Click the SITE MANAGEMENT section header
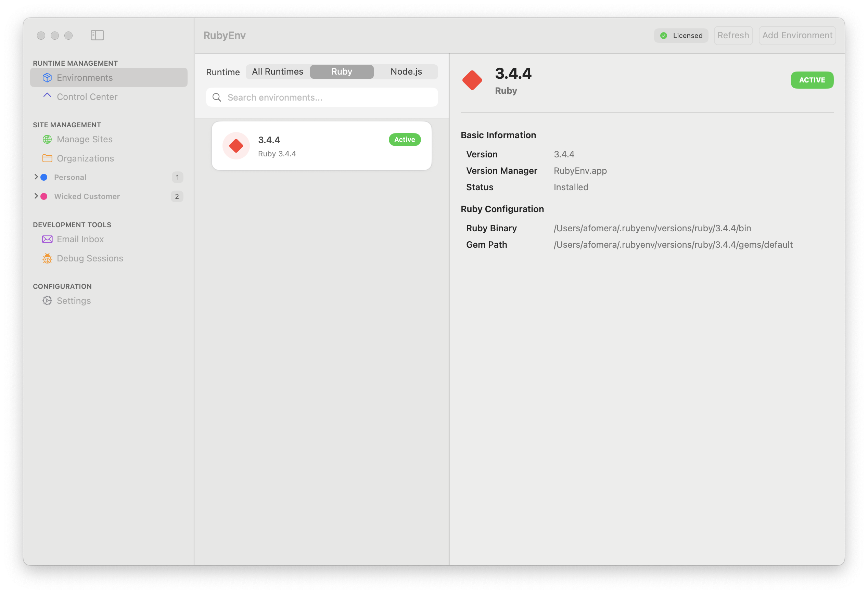This screenshot has height=594, width=868. pos(67,125)
